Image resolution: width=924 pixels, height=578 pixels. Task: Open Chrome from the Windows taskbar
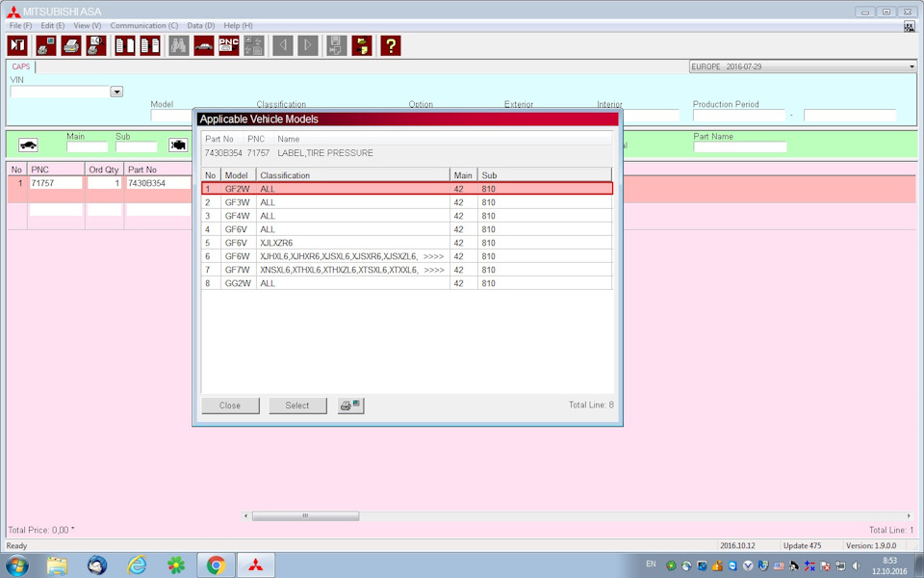[216, 565]
